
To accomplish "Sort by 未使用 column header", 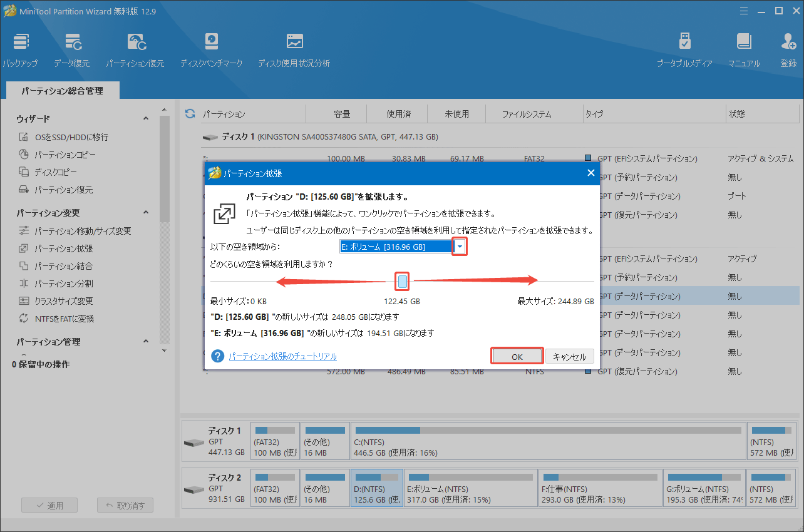I will pyautogui.click(x=456, y=114).
